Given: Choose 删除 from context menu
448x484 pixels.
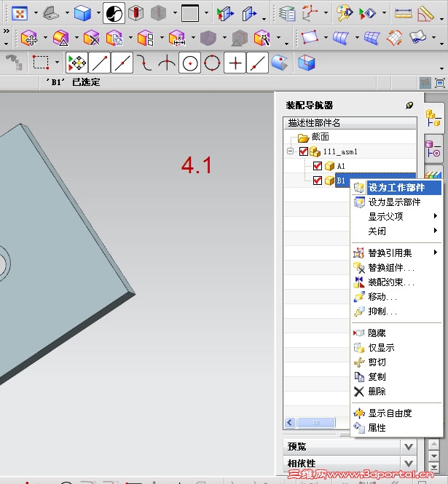Looking at the screenshot, I should (397, 392).
